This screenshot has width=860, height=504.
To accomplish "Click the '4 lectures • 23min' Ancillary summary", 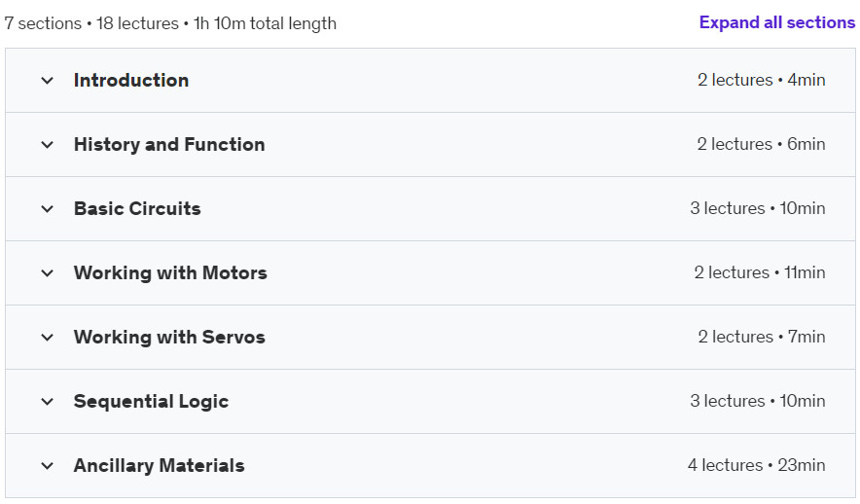I will (x=756, y=466).
